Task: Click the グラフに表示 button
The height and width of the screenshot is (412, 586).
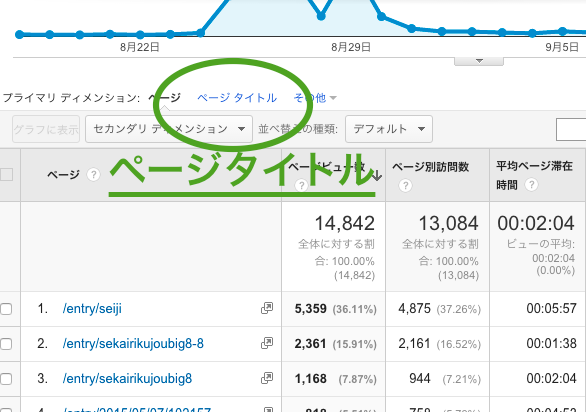Action: (46, 129)
